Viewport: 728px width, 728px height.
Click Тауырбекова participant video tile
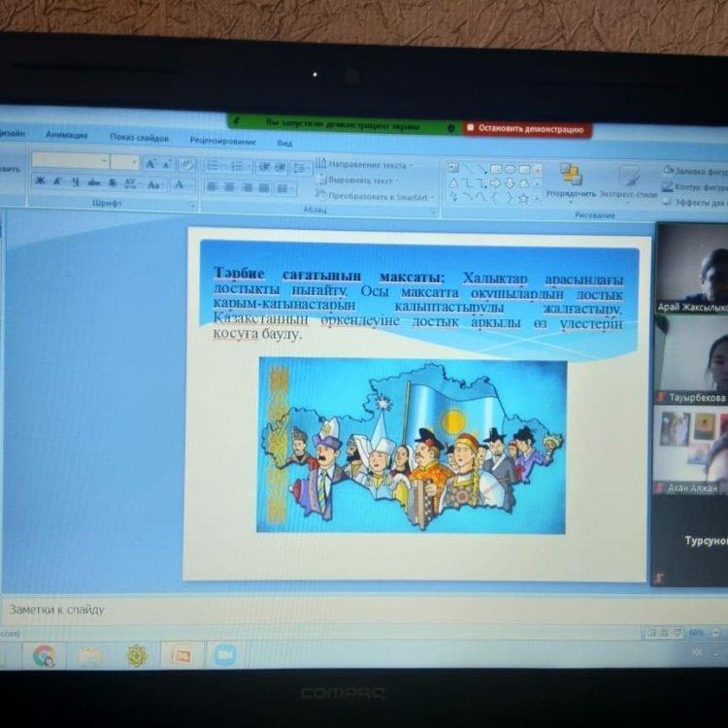691,359
